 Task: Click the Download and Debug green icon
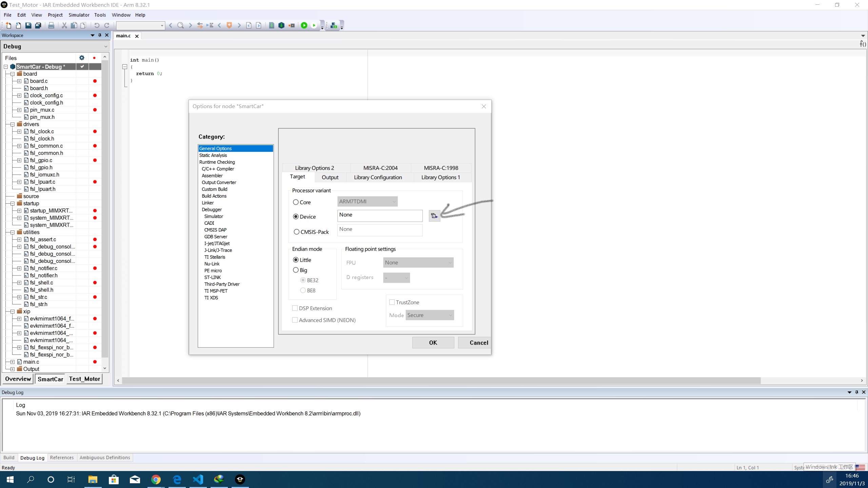coord(304,25)
